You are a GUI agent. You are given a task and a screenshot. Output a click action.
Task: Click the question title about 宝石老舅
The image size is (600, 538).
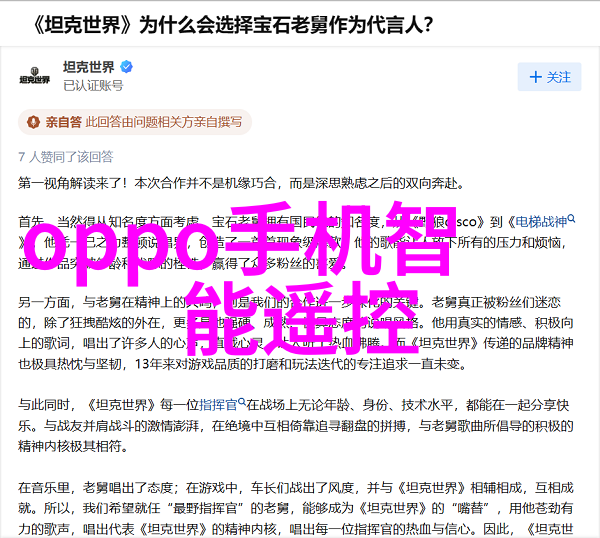(232, 25)
